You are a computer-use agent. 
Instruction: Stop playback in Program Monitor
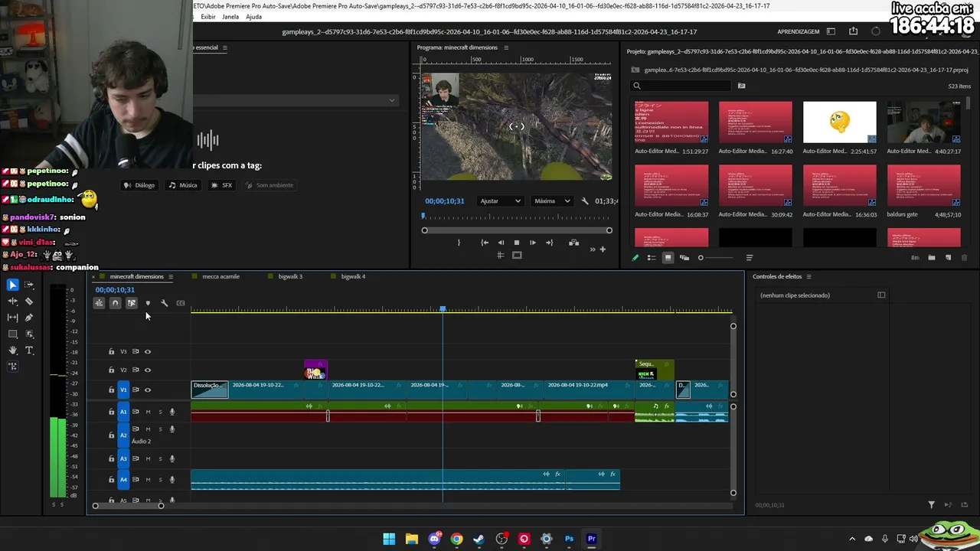click(517, 243)
